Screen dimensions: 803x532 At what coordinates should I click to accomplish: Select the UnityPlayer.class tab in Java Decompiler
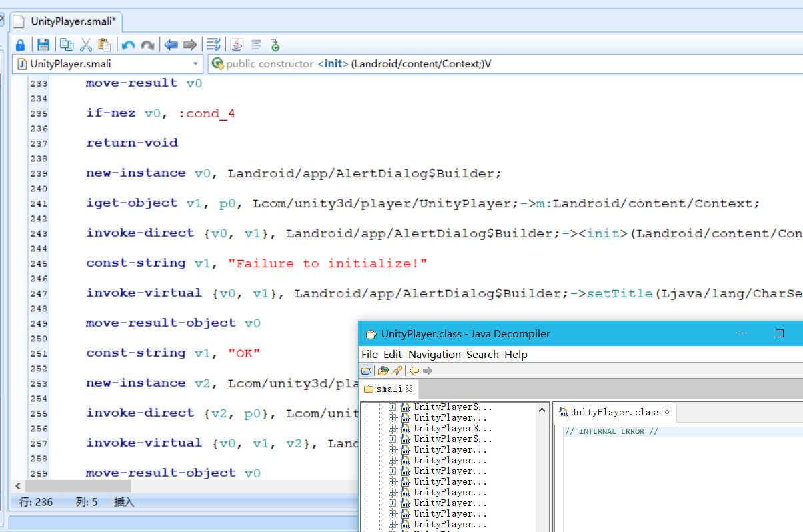click(616, 413)
